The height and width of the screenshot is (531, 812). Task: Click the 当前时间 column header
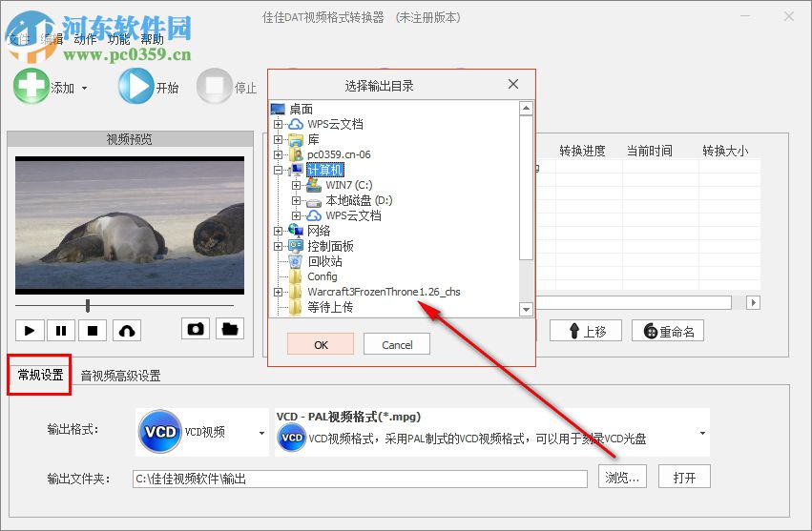coord(650,152)
